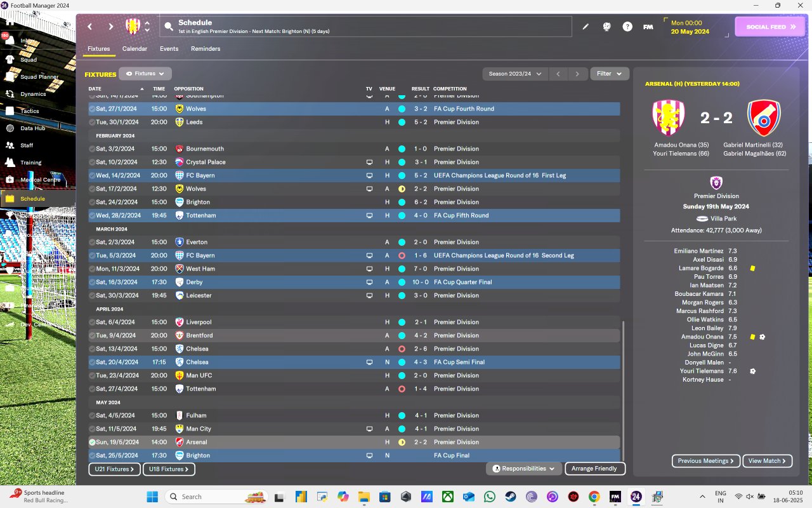Tick the check circle for Sat, 20/4/2024
The width and height of the screenshot is (812, 508).
(x=92, y=362)
